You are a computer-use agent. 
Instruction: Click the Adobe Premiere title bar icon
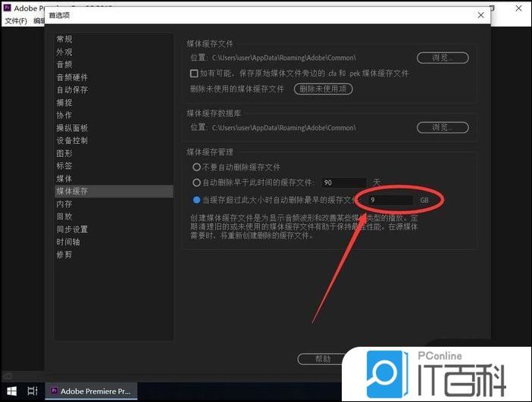(7, 8)
